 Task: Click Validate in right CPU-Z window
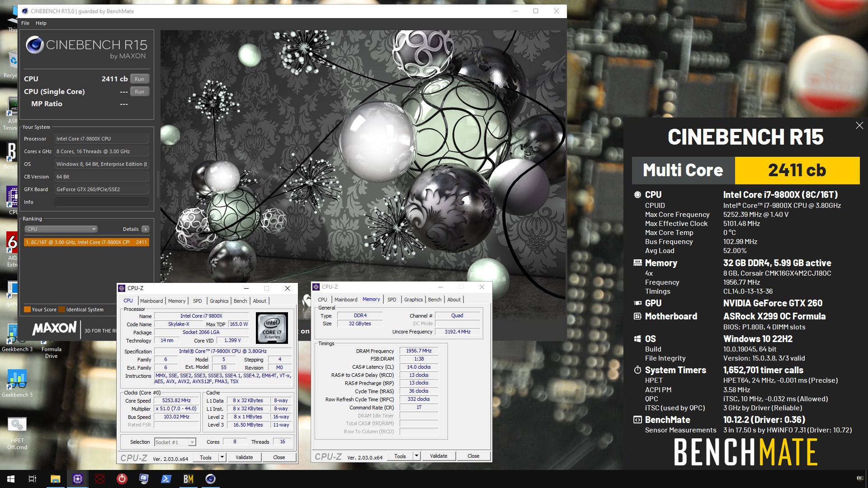point(439,456)
